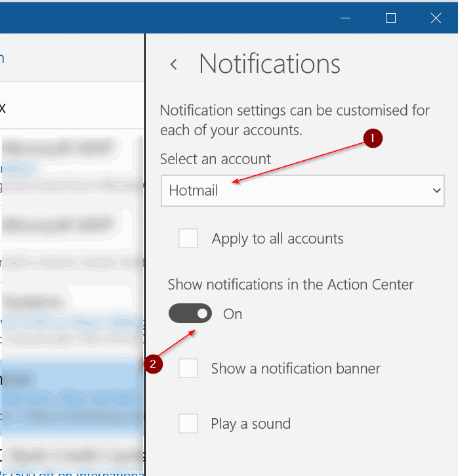Maximize the Mail window
The width and height of the screenshot is (458, 476).
390,18
